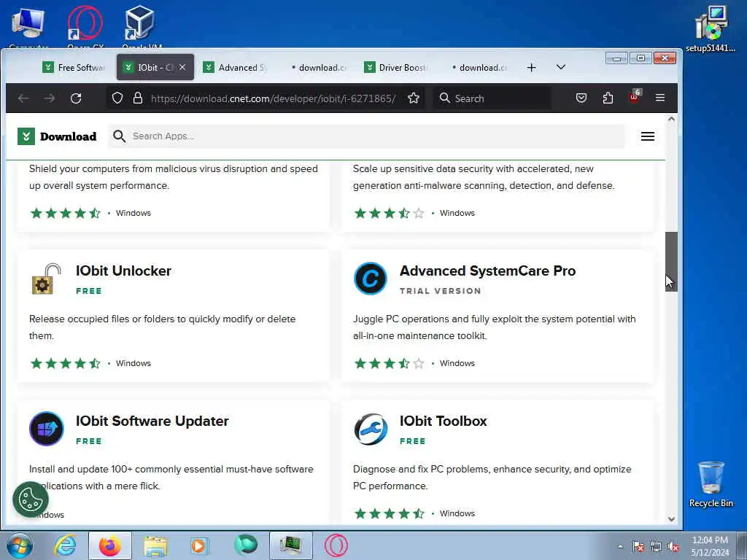Open the cookie preferences button
The width and height of the screenshot is (747, 560).
(x=31, y=499)
